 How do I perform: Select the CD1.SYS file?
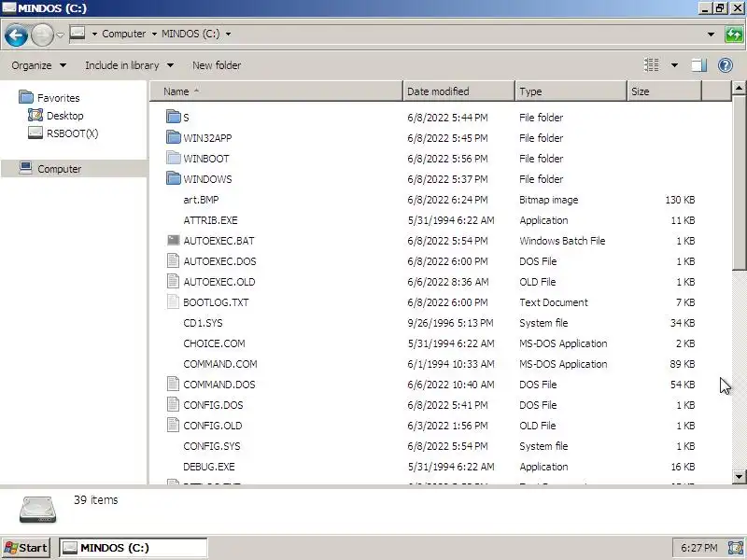pos(203,323)
